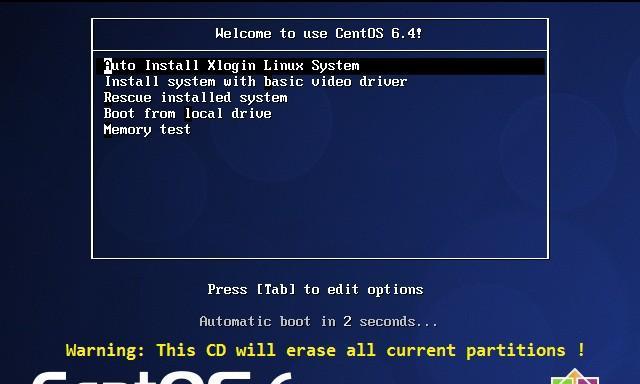
Task: Click the CentOS pinwheel logo icon
Action: pyautogui.click(x=575, y=376)
